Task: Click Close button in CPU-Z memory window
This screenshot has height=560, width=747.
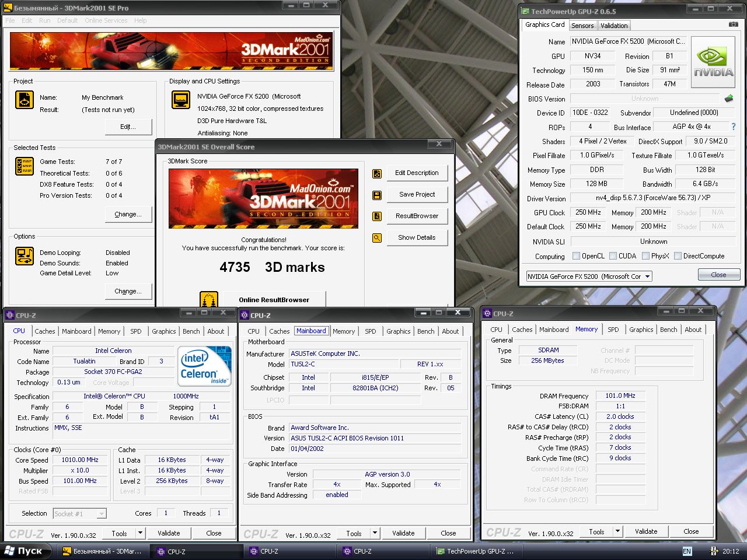Action: click(691, 531)
